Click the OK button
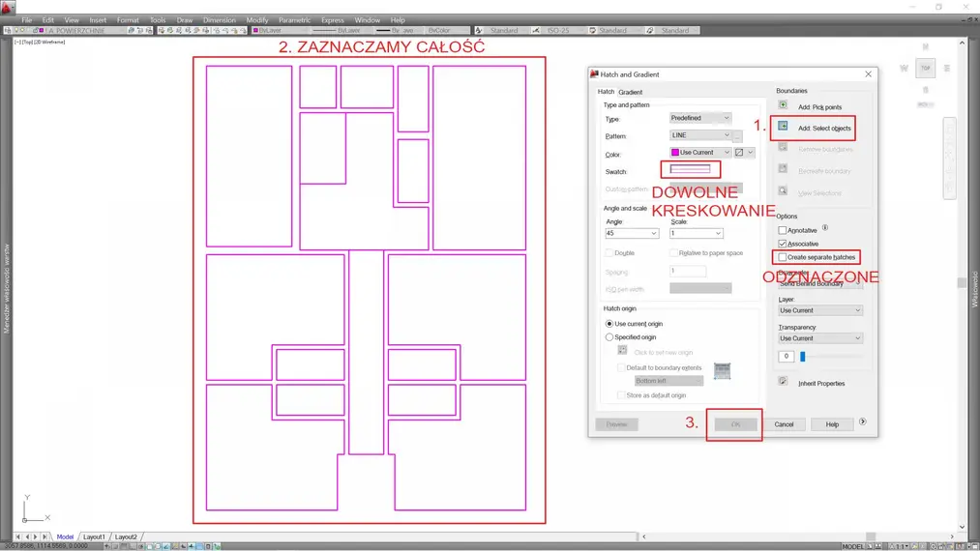The image size is (980, 551). coord(735,424)
